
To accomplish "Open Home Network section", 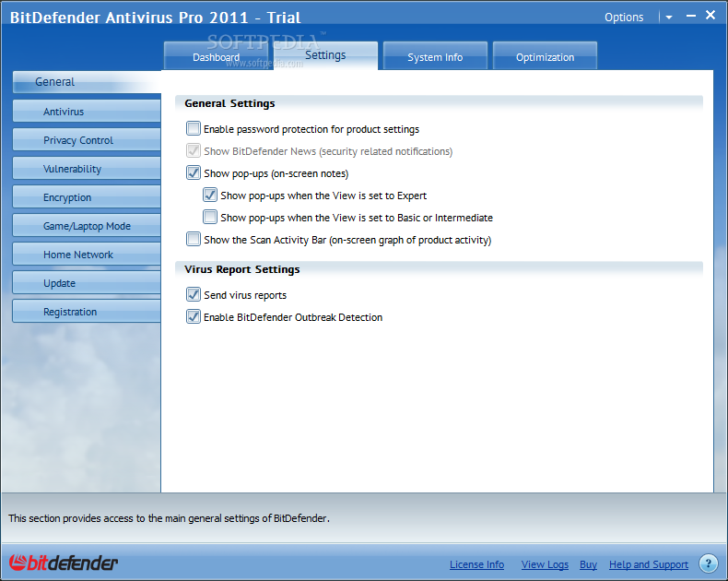I will (x=87, y=255).
